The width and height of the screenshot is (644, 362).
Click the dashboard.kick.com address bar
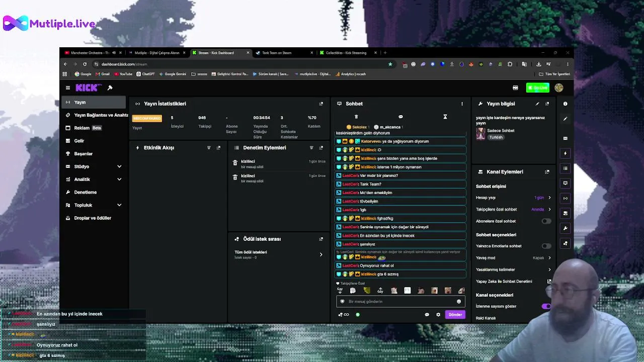pos(242,64)
